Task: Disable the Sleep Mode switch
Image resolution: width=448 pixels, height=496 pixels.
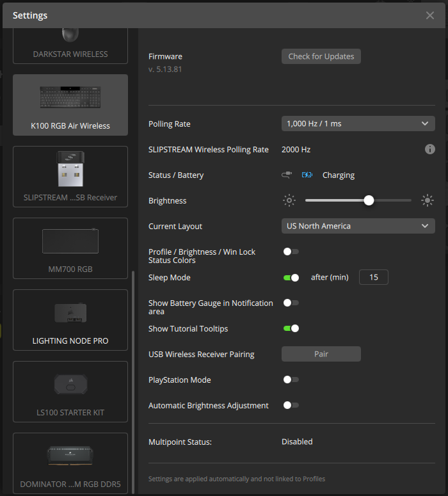Action: [x=291, y=277]
